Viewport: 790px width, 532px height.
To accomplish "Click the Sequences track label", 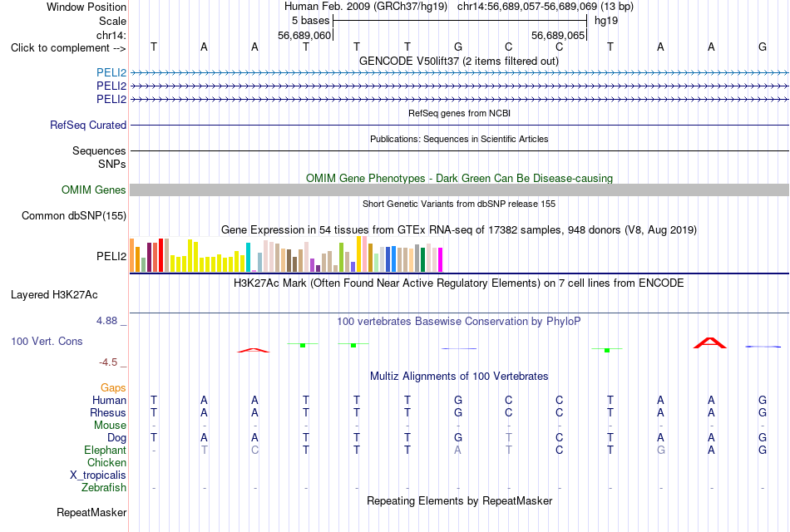I will click(99, 150).
